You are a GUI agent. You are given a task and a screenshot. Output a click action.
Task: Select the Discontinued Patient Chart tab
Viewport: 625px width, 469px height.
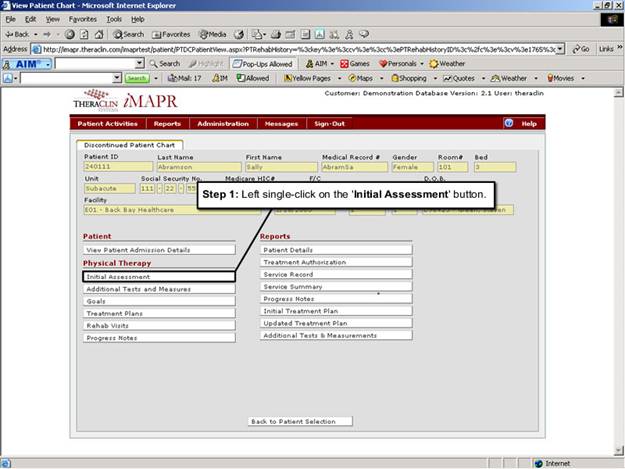(x=132, y=145)
